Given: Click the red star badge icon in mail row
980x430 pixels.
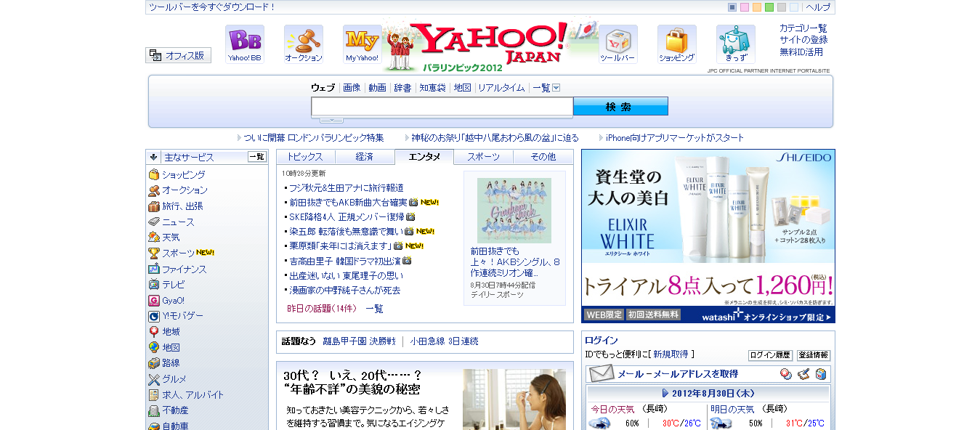Looking at the screenshot, I should click(x=785, y=374).
